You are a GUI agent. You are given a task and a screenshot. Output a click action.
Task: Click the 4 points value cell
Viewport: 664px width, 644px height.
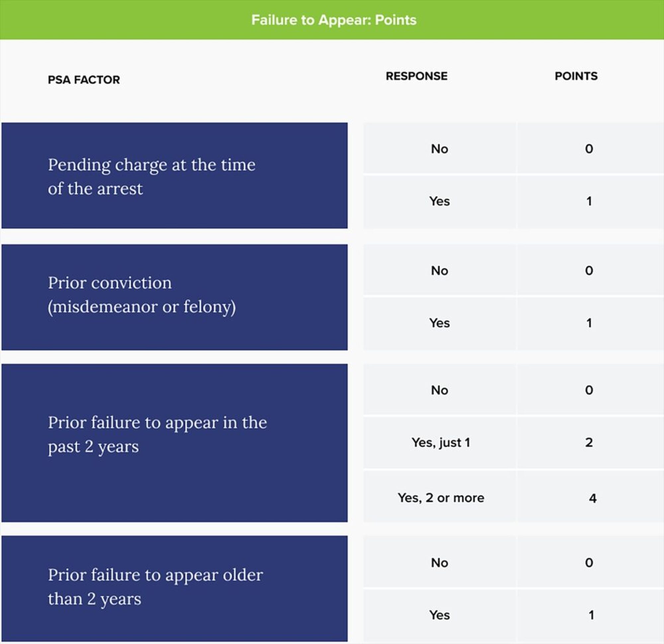592,498
